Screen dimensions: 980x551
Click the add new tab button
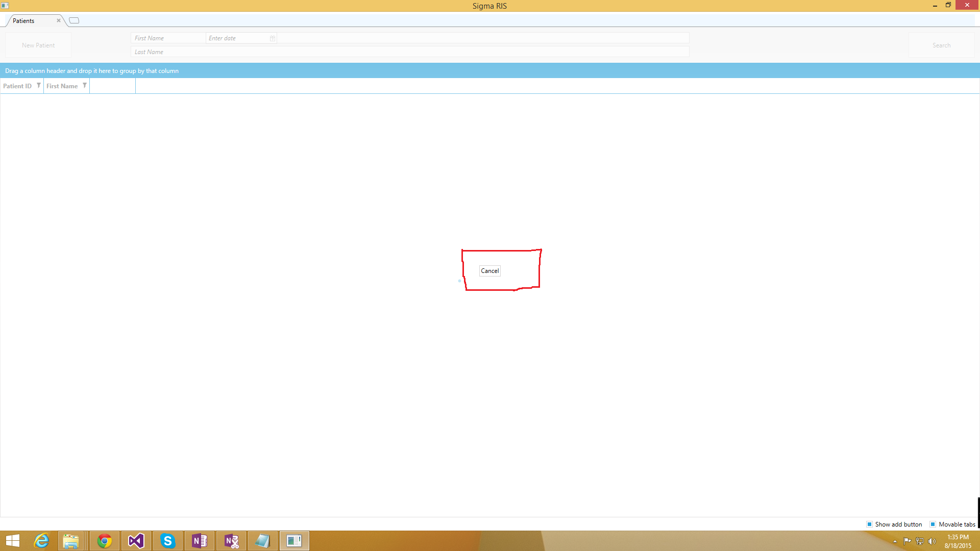[x=74, y=20]
